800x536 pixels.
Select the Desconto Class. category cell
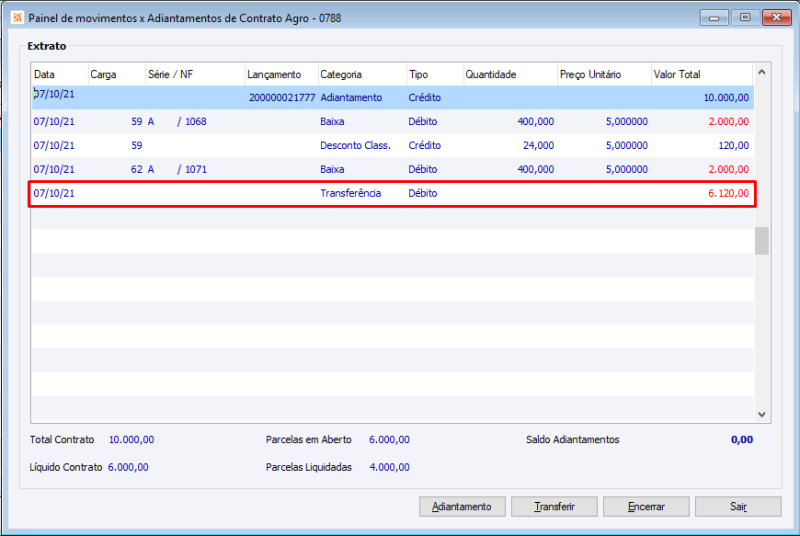click(355, 145)
